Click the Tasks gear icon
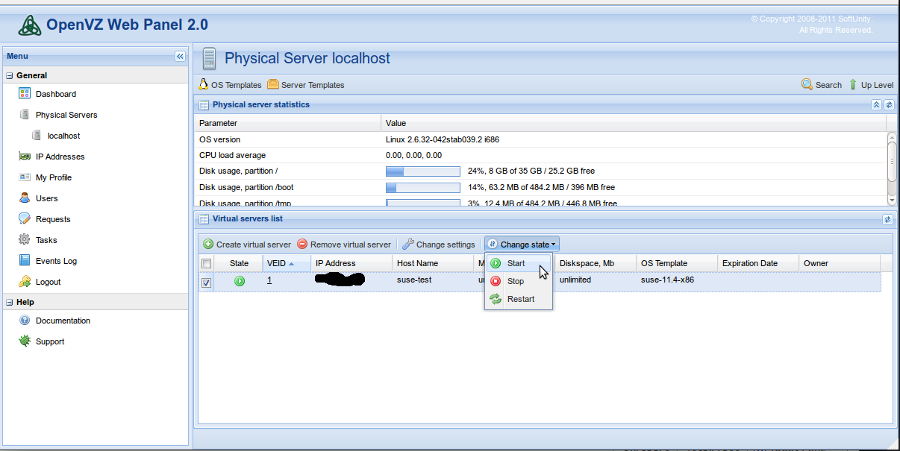This screenshot has height=451, width=900. (24, 239)
